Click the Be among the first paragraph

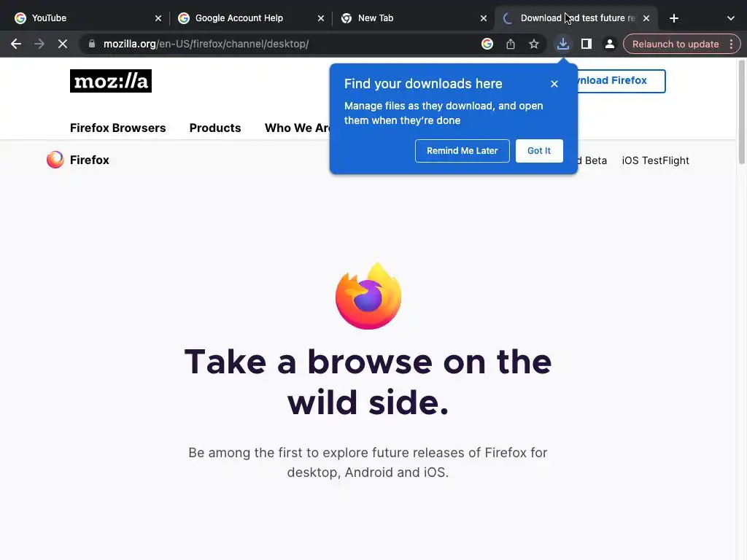tap(368, 462)
